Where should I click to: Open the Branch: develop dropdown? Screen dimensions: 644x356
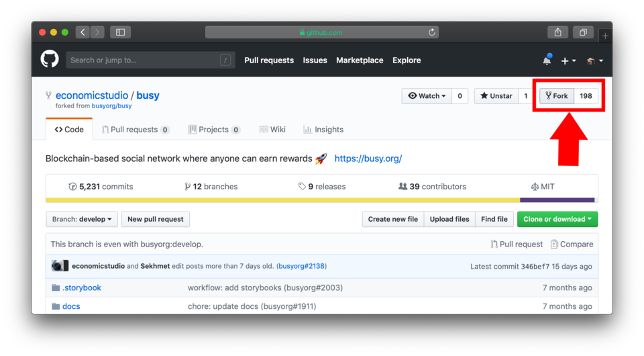82,219
